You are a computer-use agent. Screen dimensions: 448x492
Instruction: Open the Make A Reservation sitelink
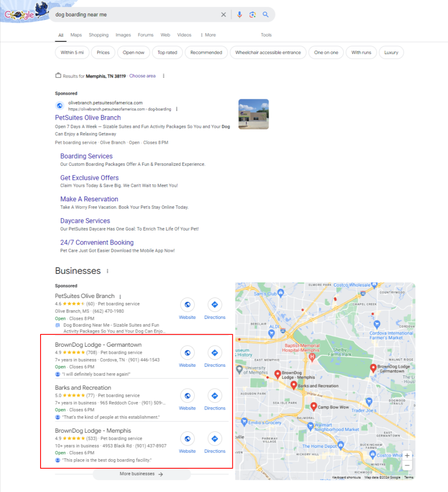89,199
